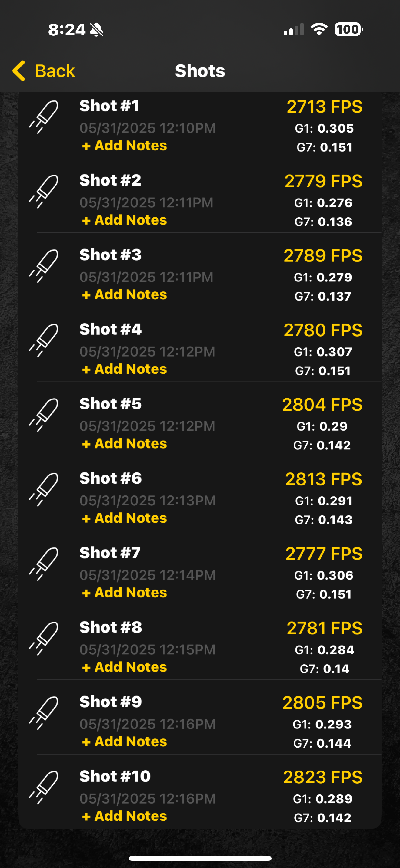Go Back to previous screen

(44, 71)
